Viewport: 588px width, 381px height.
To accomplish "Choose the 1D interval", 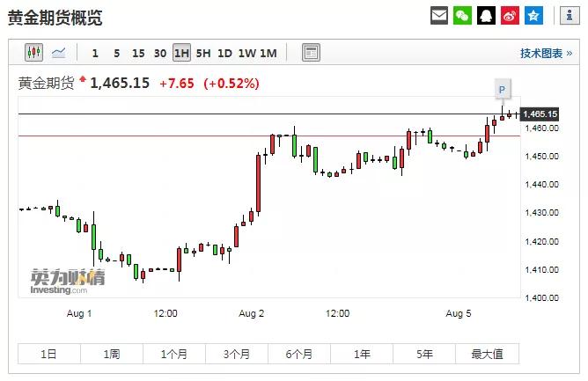I will point(224,53).
